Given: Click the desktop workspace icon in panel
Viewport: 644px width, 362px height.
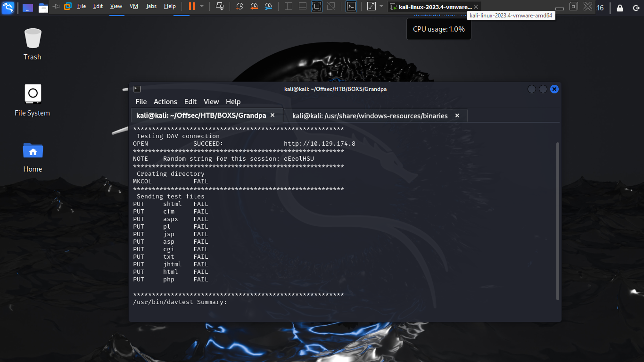Looking at the screenshot, I should 28,8.
